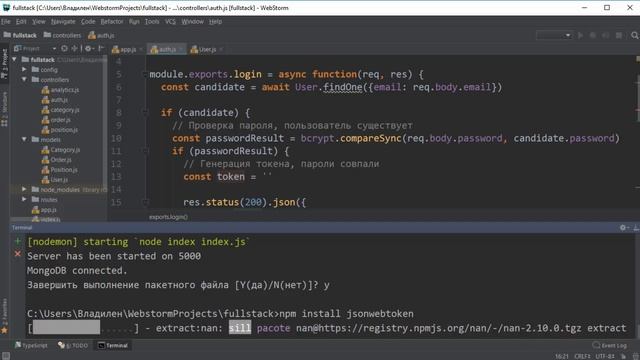Screen dimensions: 640x360
Task: Open the VCS menu
Action: tap(170, 22)
